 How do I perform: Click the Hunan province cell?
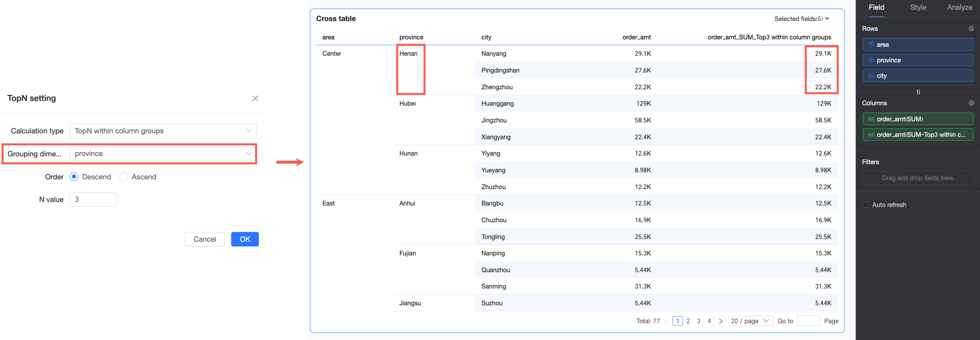tap(408, 153)
